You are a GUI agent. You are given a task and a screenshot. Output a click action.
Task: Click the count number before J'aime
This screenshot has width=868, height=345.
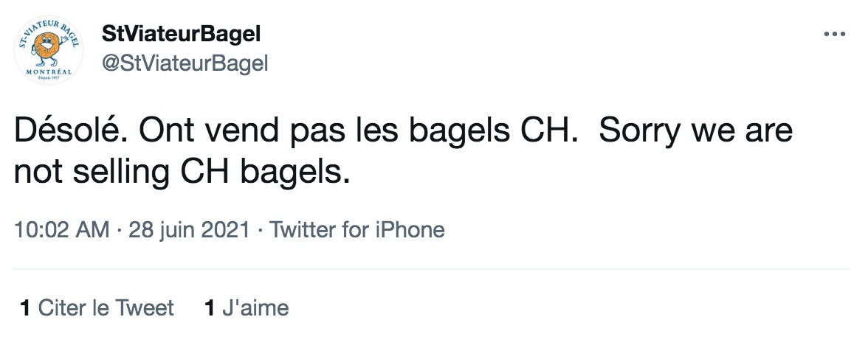coord(210,308)
